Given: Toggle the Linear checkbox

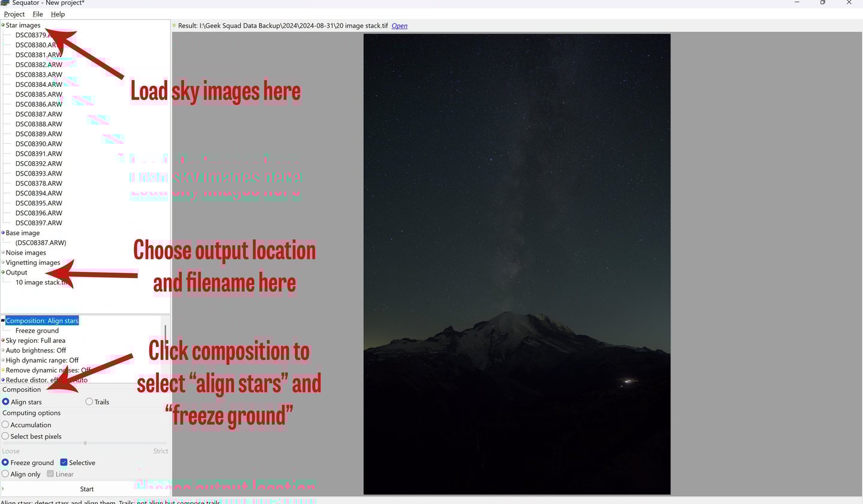Looking at the screenshot, I should click(50, 474).
